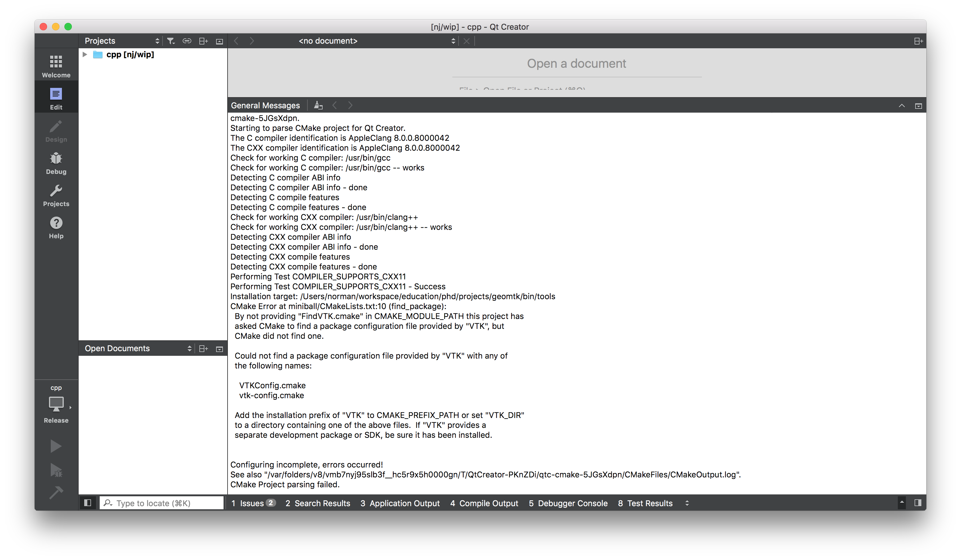Open the Debugger Console tab
The width and height of the screenshot is (961, 560).
coord(568,503)
